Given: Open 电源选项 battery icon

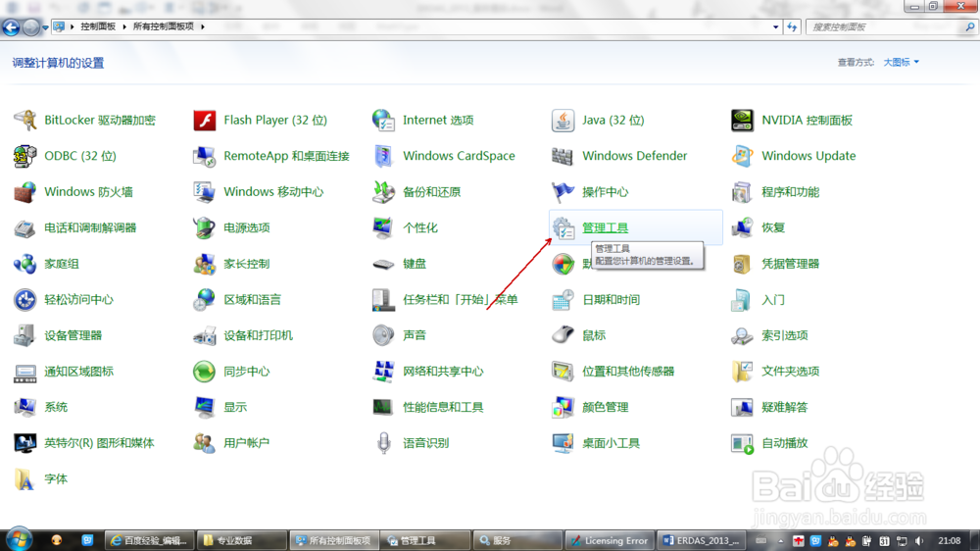Looking at the screenshot, I should tap(205, 227).
